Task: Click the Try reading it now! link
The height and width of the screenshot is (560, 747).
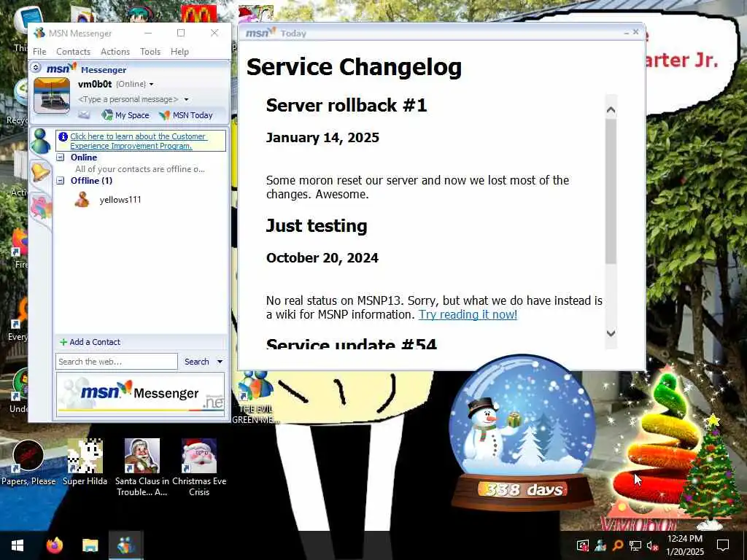Action: click(468, 315)
